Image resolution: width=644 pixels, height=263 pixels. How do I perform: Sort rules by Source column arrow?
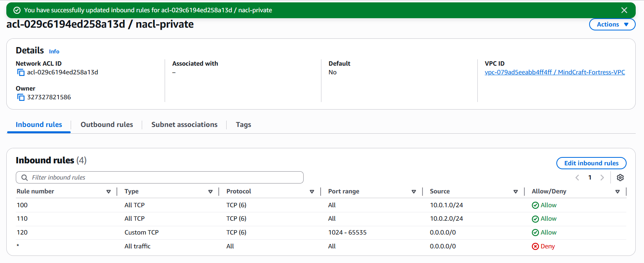[516, 191]
